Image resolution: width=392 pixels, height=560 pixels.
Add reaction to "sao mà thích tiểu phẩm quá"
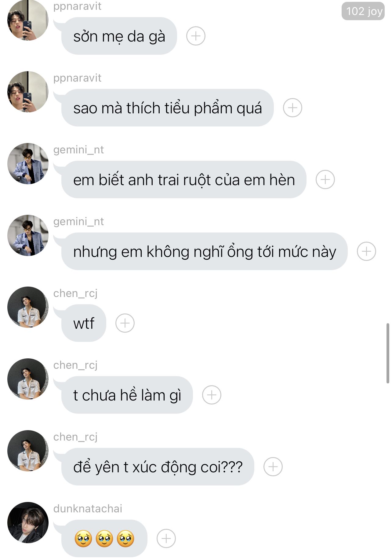[x=292, y=108]
